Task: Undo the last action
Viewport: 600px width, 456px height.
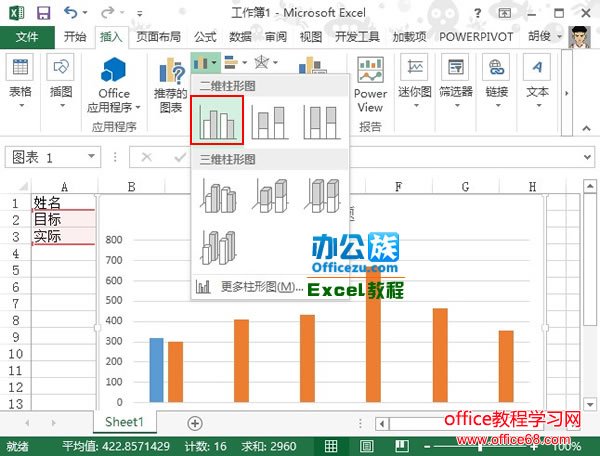Action: point(70,13)
